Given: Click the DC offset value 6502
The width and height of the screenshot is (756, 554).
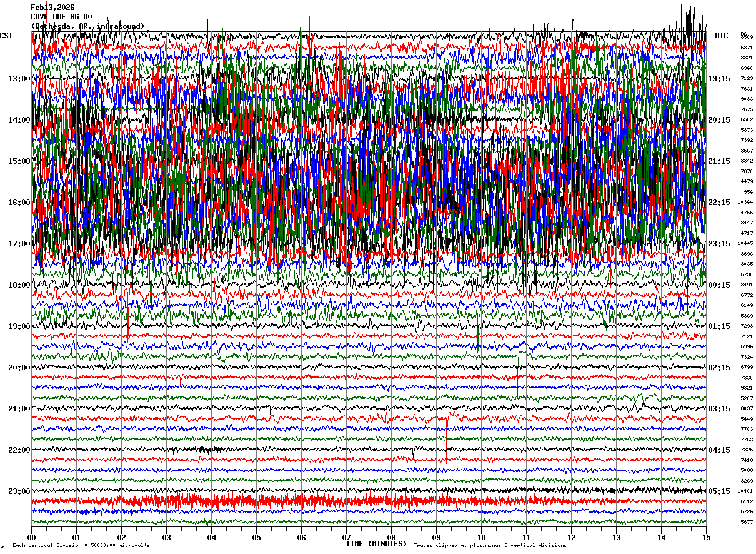Looking at the screenshot, I should point(747,119).
